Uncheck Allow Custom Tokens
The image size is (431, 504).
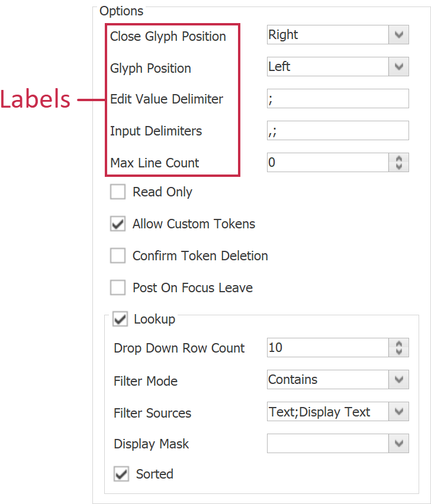118,224
